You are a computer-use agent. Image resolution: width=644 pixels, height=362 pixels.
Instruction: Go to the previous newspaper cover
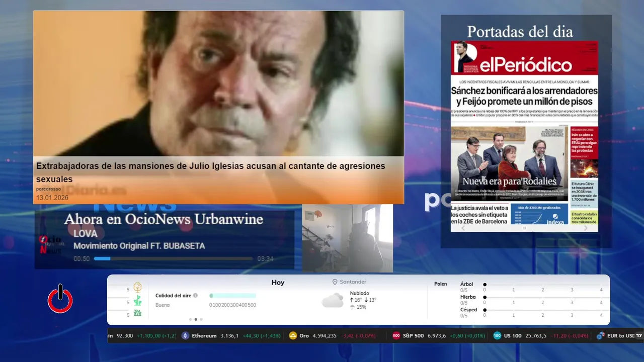[x=463, y=228]
